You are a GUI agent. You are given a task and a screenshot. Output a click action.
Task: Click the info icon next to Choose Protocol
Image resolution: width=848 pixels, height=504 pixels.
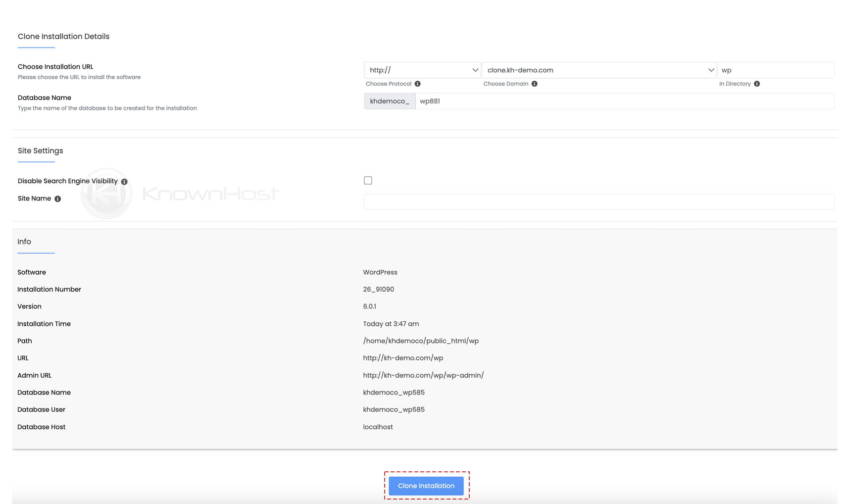tap(418, 84)
